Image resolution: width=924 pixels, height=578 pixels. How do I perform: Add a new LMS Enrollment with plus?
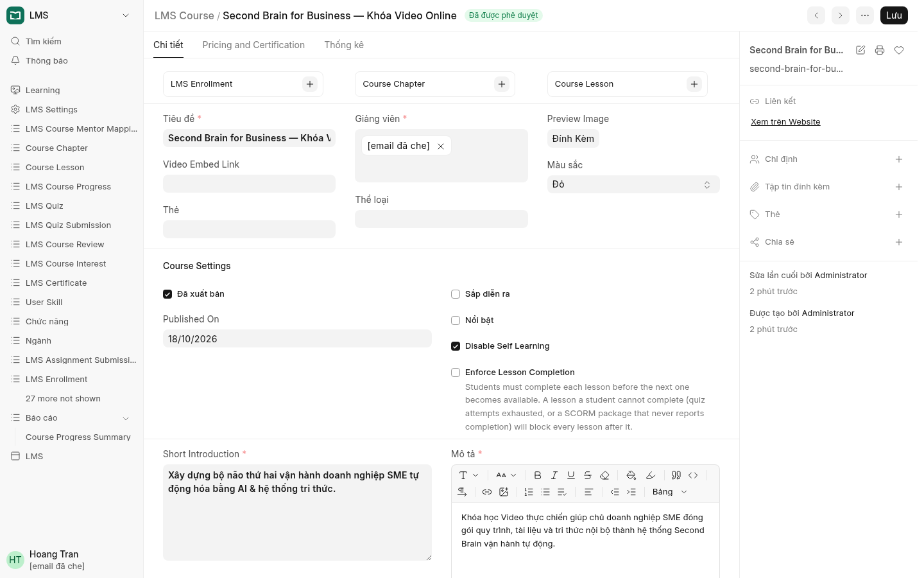[x=310, y=84]
